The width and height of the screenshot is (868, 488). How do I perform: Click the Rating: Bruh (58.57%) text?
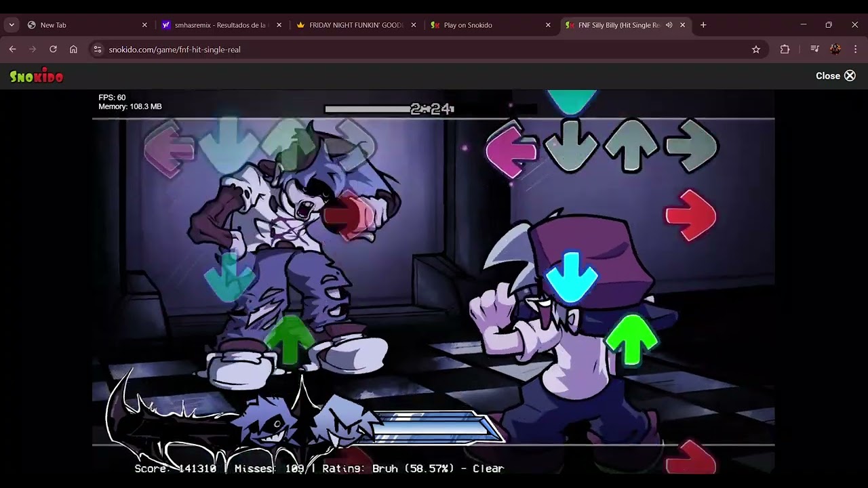click(387, 468)
